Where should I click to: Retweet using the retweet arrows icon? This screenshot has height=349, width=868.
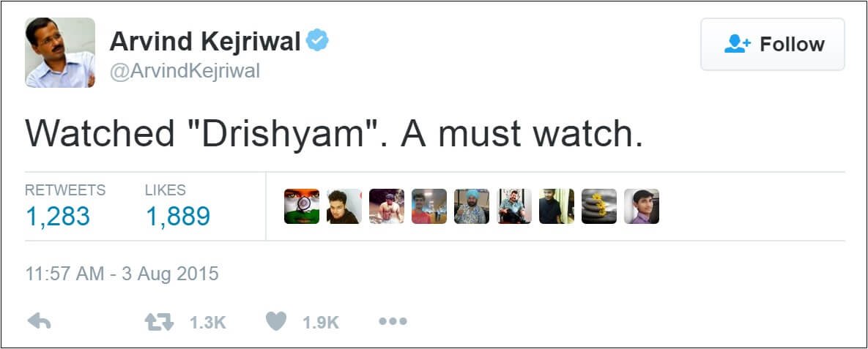pos(159,322)
